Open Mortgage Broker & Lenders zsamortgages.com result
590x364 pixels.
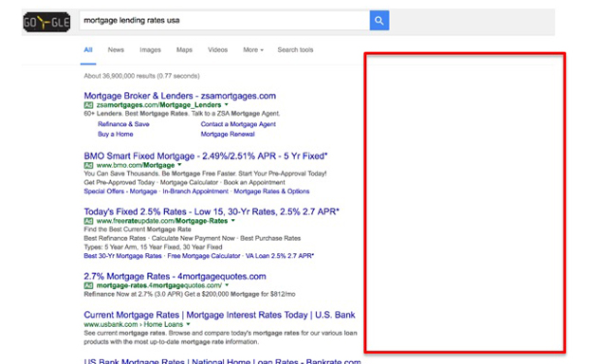180,96
